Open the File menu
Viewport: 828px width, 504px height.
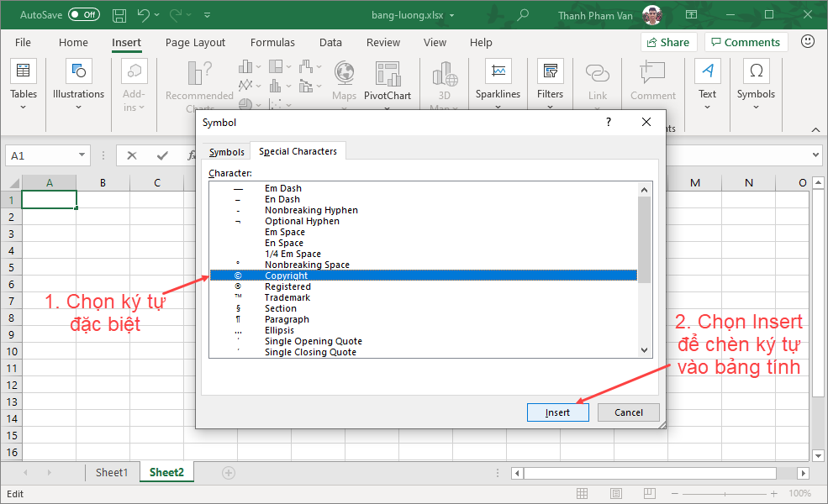click(23, 42)
